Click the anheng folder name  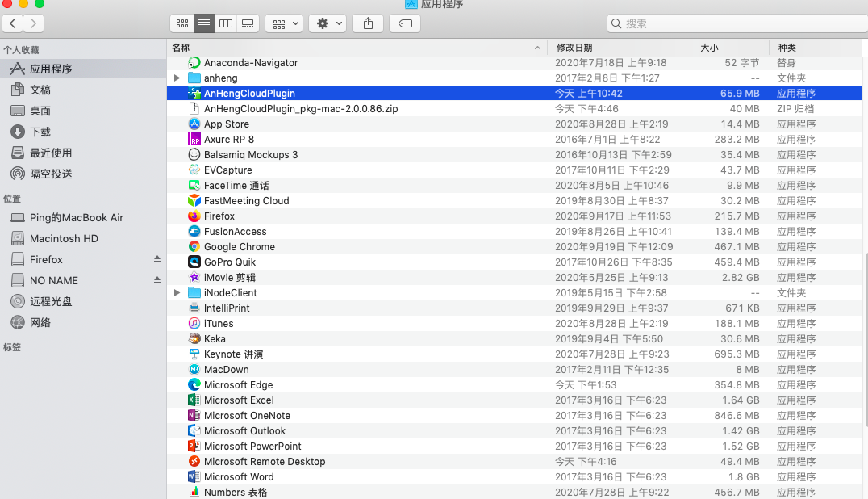(x=220, y=78)
